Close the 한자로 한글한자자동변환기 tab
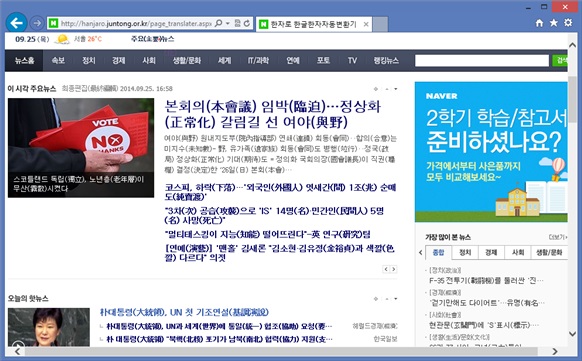Image resolution: width=582 pixels, height=361 pixels. click(366, 24)
